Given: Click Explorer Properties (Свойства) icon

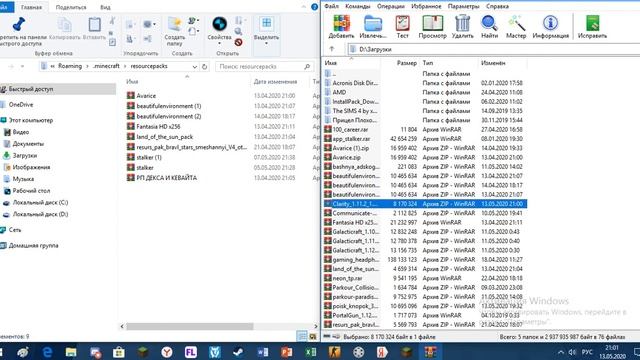Looking at the screenshot, I should (219, 24).
